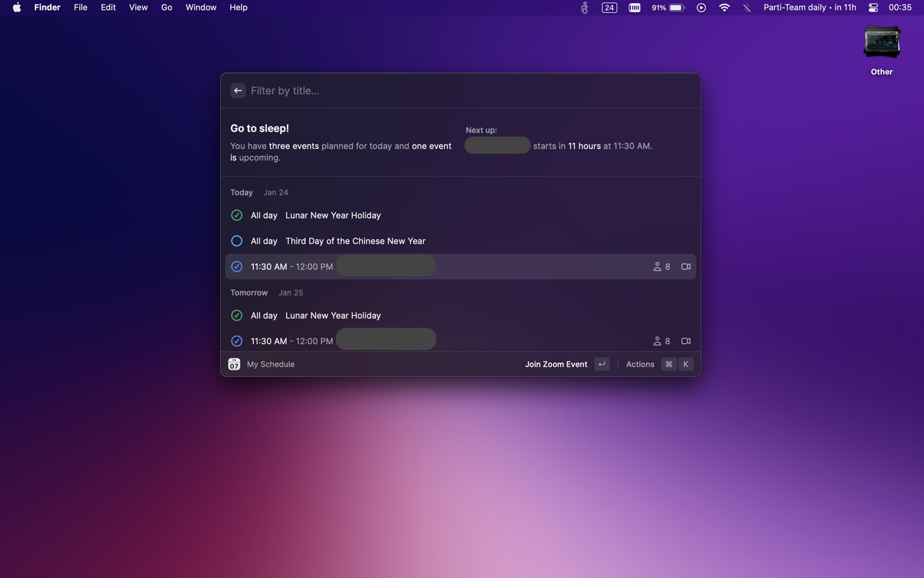Open the Apple menu

[17, 8]
